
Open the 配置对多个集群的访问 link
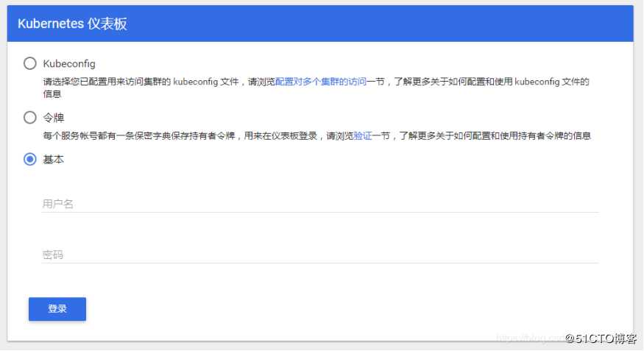[x=321, y=82]
